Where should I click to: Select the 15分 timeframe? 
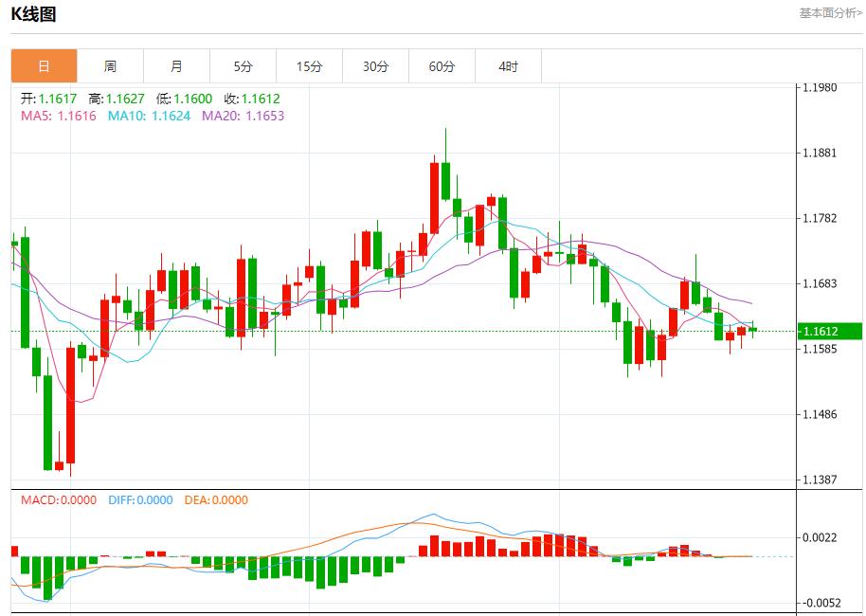tap(310, 66)
